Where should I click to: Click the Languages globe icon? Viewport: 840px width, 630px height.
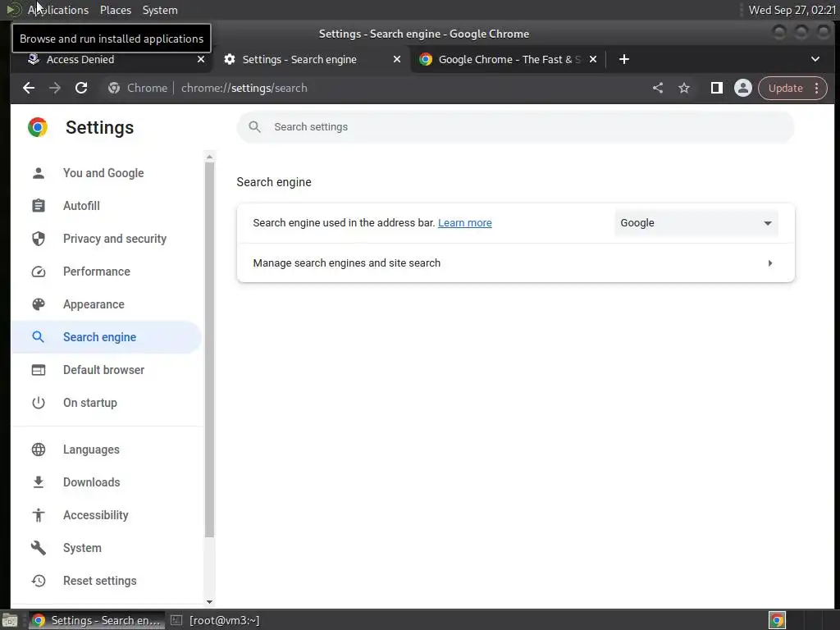click(x=39, y=450)
